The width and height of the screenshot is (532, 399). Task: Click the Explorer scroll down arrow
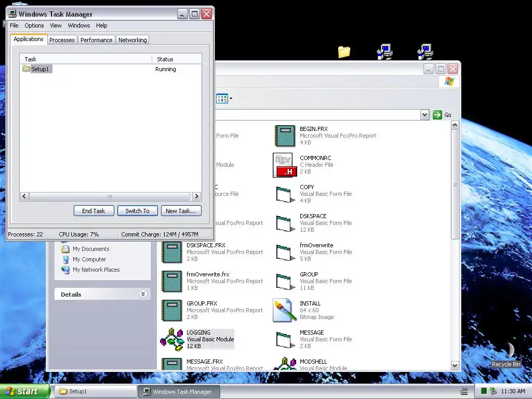pyautogui.click(x=455, y=365)
